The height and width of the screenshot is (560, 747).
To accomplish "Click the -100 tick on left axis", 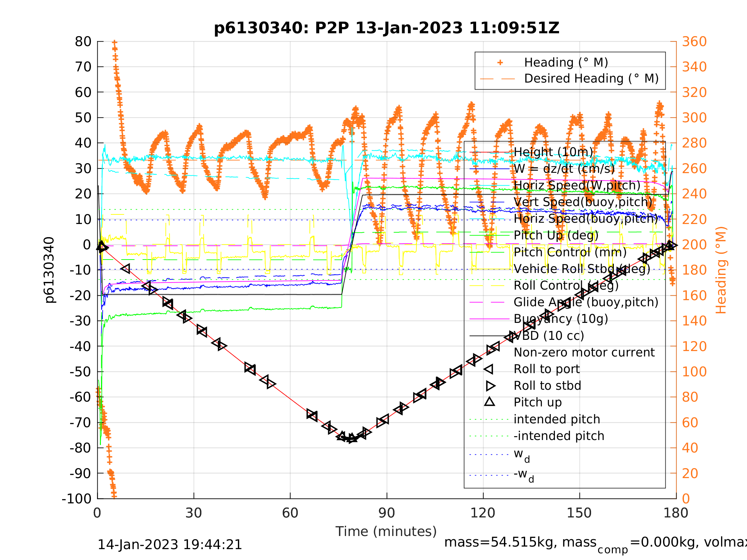I will 77,499.
